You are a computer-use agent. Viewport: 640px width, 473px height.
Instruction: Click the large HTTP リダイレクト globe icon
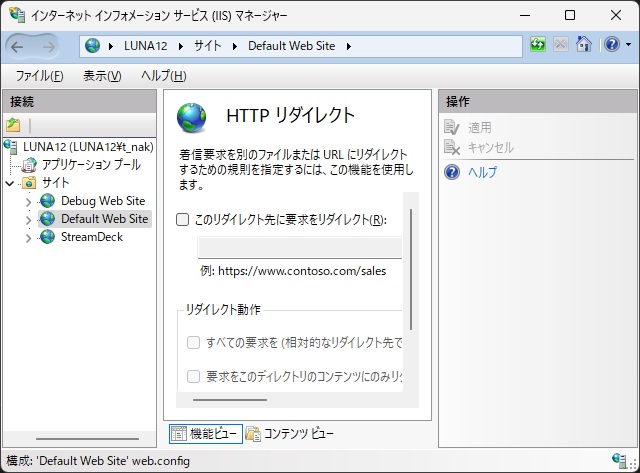tap(192, 118)
